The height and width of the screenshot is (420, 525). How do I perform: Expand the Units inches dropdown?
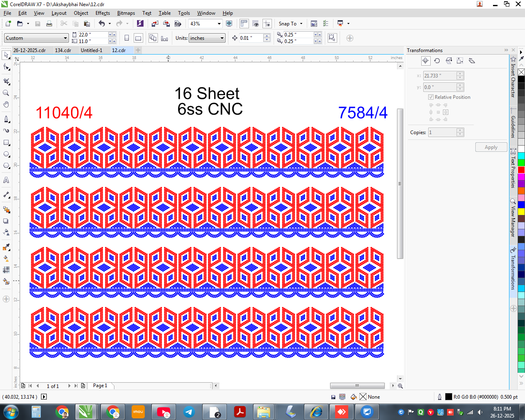click(207, 38)
